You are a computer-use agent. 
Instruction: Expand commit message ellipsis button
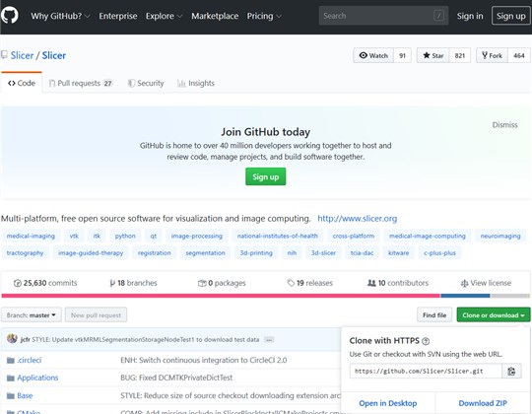point(269,340)
